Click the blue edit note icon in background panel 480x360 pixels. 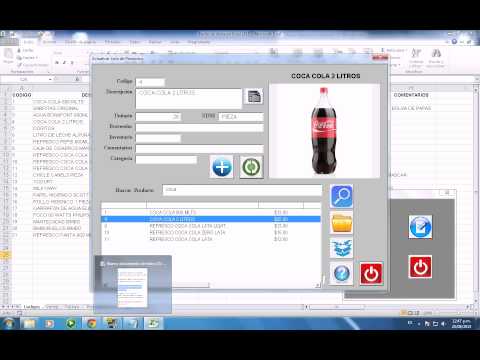pos(420,227)
